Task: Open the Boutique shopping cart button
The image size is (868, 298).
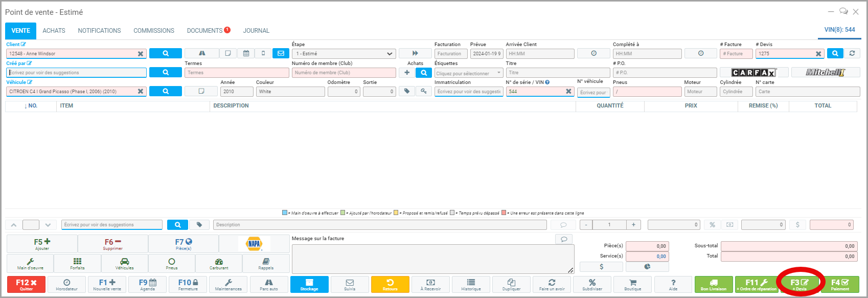Action: coord(632,285)
